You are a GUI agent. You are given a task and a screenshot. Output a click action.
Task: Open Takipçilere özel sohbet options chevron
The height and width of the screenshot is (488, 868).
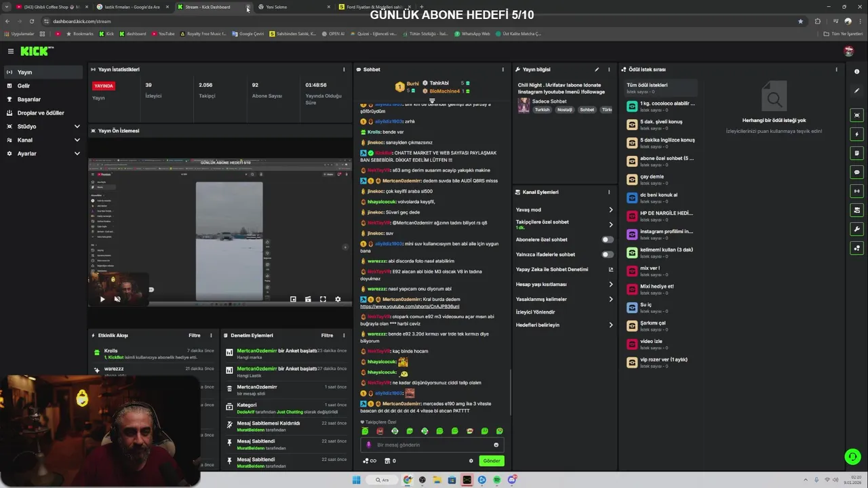click(x=610, y=224)
